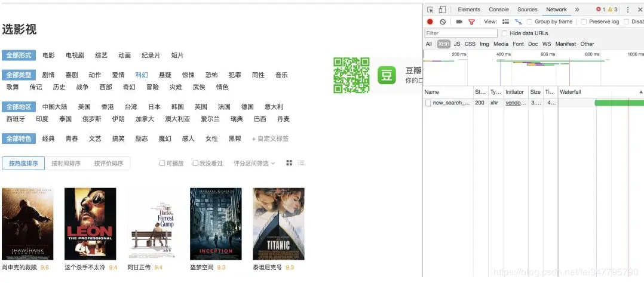Image resolution: width=644 pixels, height=283 pixels.
Task: Filter requests by JS type
Action: [x=456, y=44]
